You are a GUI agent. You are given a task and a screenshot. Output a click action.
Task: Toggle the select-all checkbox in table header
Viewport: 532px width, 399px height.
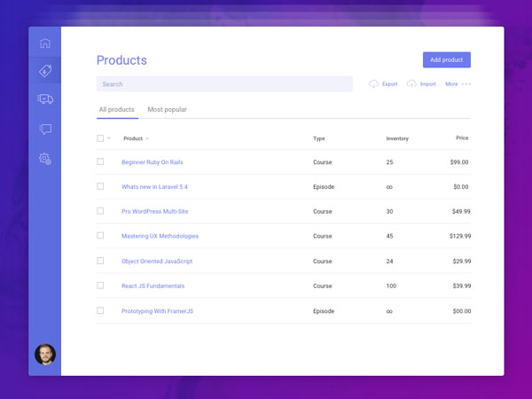100,138
